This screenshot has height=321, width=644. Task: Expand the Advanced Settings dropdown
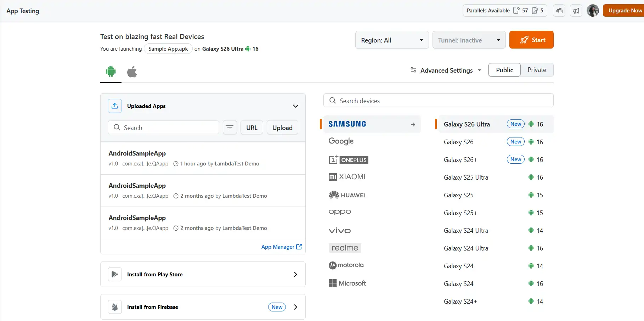(446, 70)
